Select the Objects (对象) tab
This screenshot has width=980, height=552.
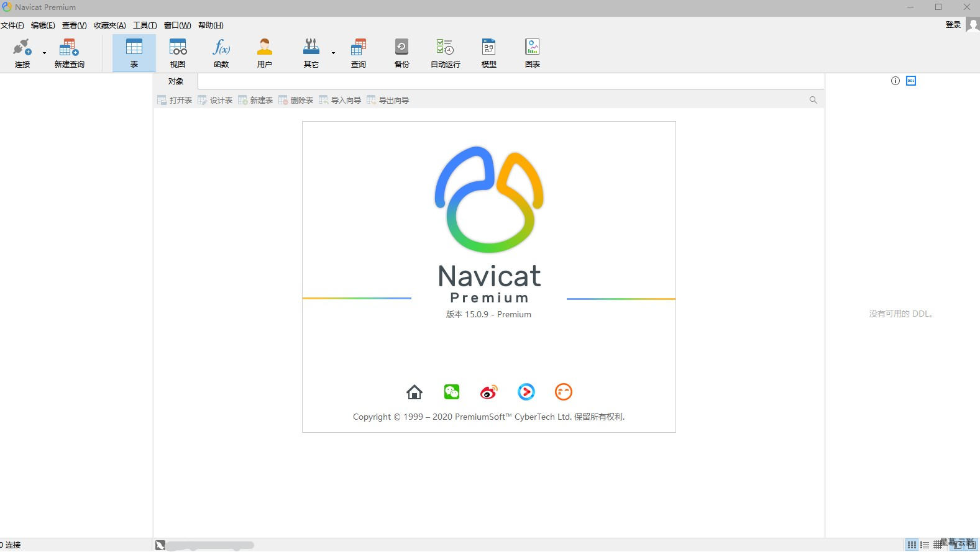point(176,81)
